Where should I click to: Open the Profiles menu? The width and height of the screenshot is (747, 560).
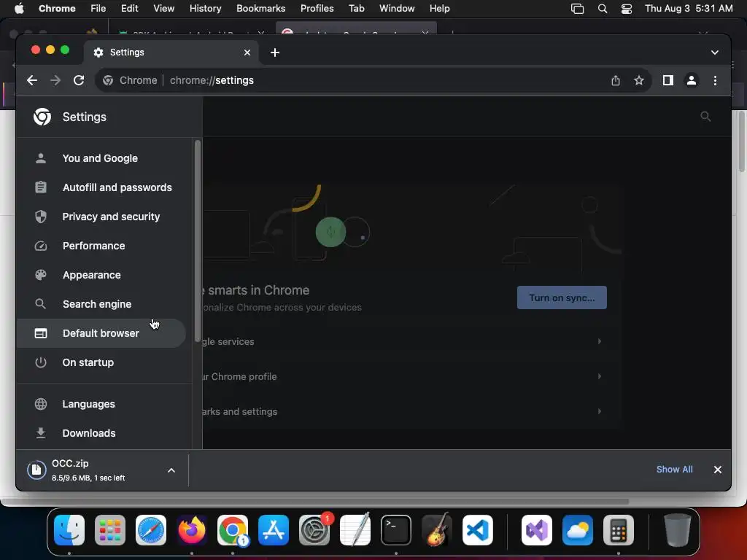[x=317, y=8]
